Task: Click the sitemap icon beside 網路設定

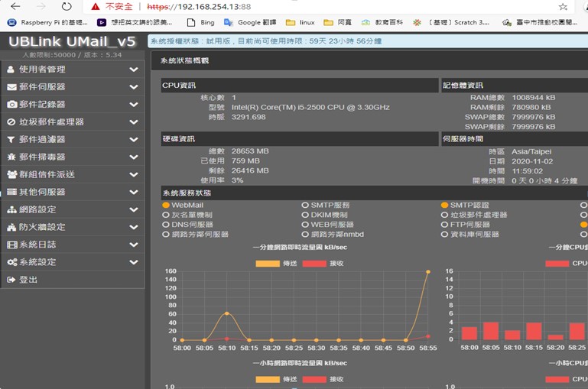Action: coord(11,209)
